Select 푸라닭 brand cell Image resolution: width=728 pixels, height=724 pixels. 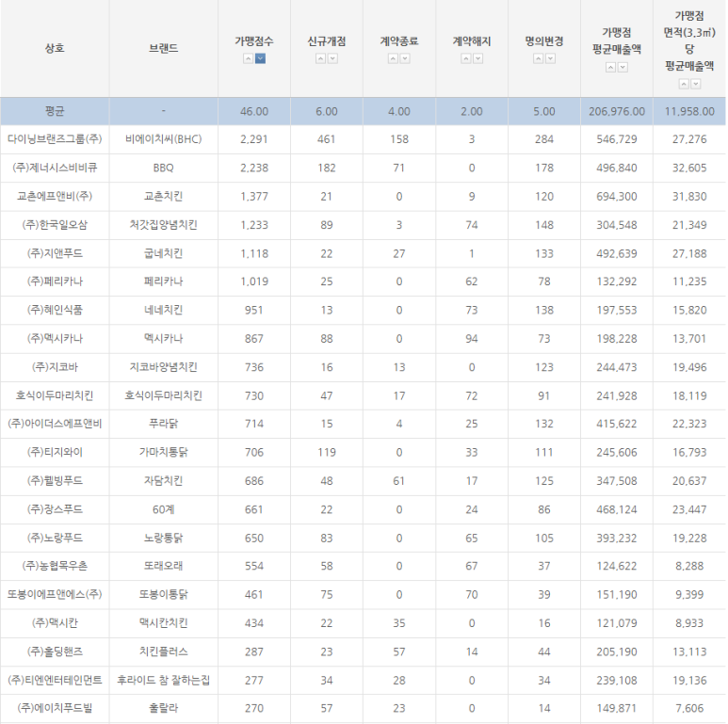[x=164, y=424]
